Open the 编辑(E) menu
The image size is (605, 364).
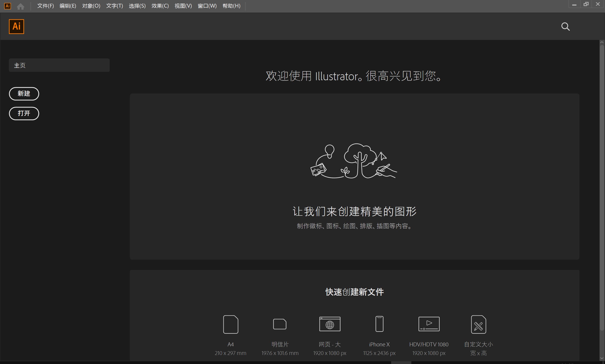68,6
